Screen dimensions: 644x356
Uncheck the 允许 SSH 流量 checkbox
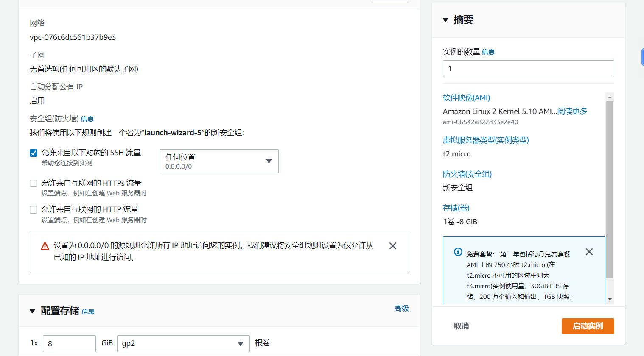pos(33,153)
